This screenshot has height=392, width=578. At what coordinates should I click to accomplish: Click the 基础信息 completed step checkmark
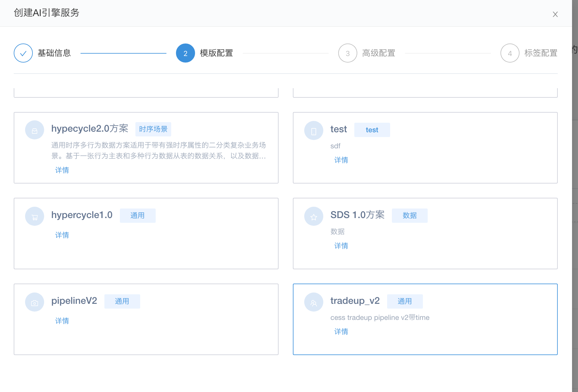pos(23,53)
